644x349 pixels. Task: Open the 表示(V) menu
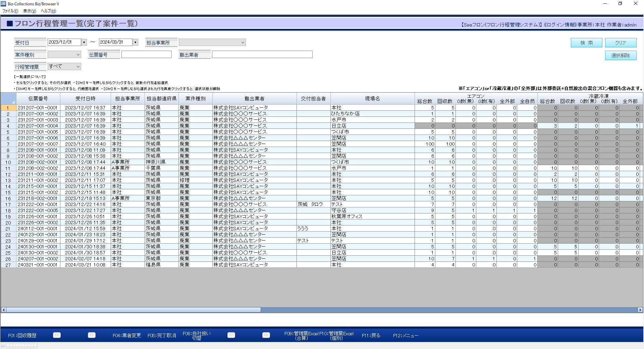pyautogui.click(x=30, y=11)
